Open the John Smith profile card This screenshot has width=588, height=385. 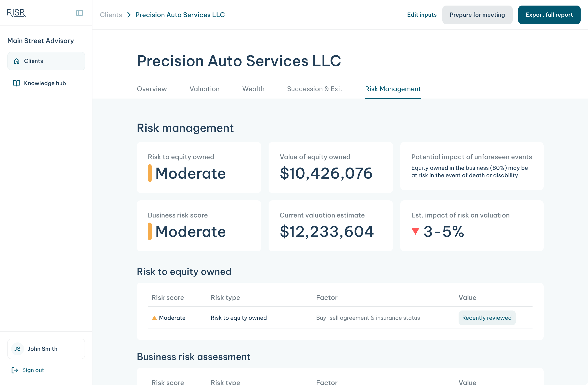point(46,349)
